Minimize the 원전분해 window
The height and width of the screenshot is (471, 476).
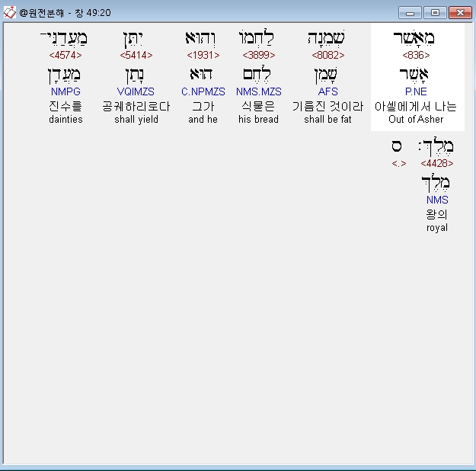click(x=410, y=13)
